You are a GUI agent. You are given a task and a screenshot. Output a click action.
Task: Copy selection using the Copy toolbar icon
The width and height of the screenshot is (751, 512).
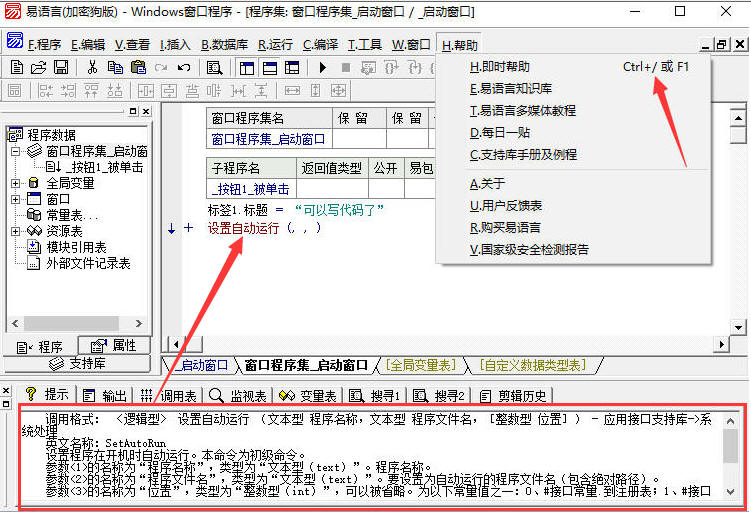115,68
